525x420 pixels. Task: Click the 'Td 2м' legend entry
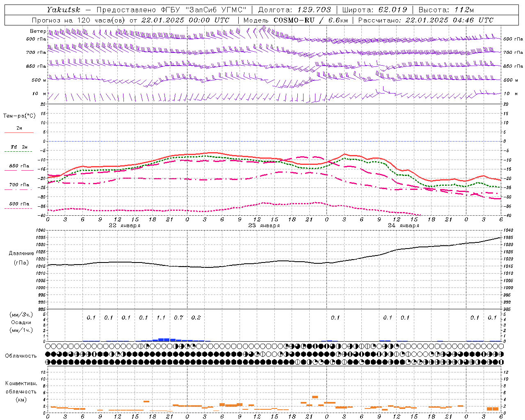point(19,147)
